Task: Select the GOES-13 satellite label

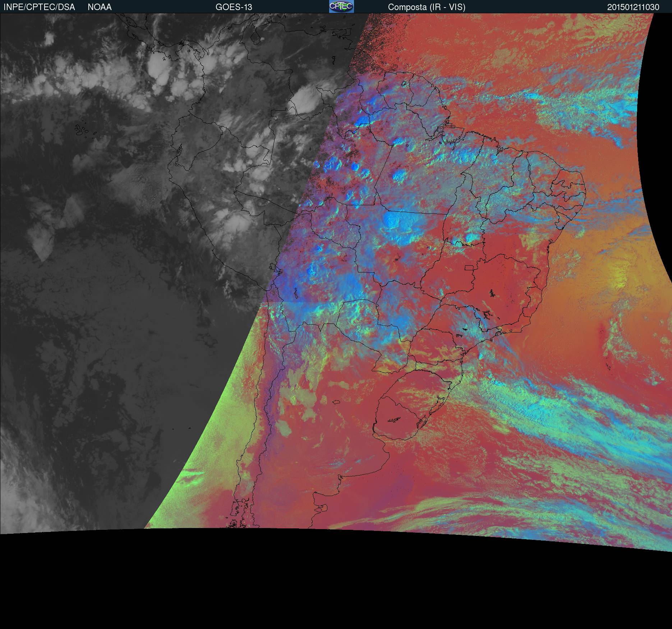Action: (234, 7)
